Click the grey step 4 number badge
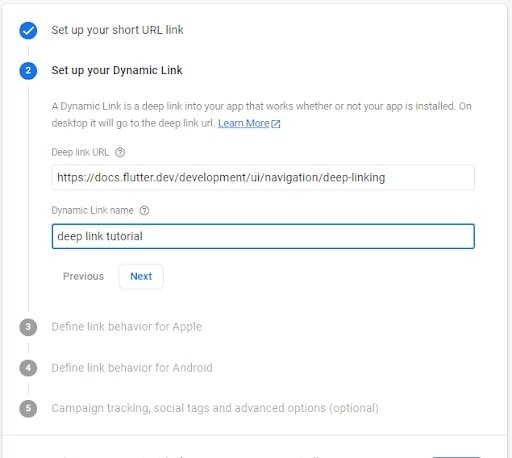The width and height of the screenshot is (512, 458). [x=28, y=368]
